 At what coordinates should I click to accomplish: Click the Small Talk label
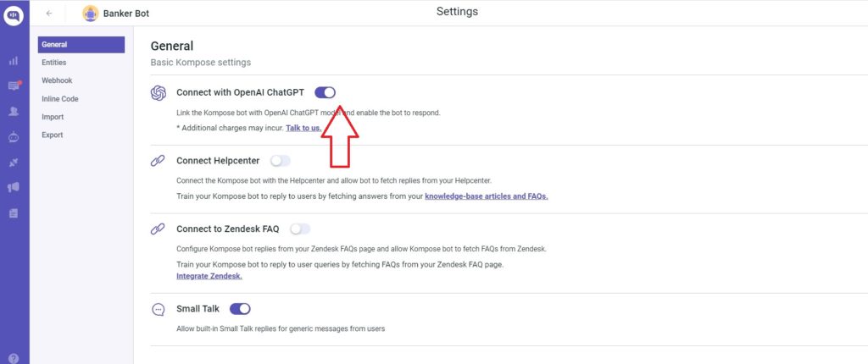click(x=198, y=309)
